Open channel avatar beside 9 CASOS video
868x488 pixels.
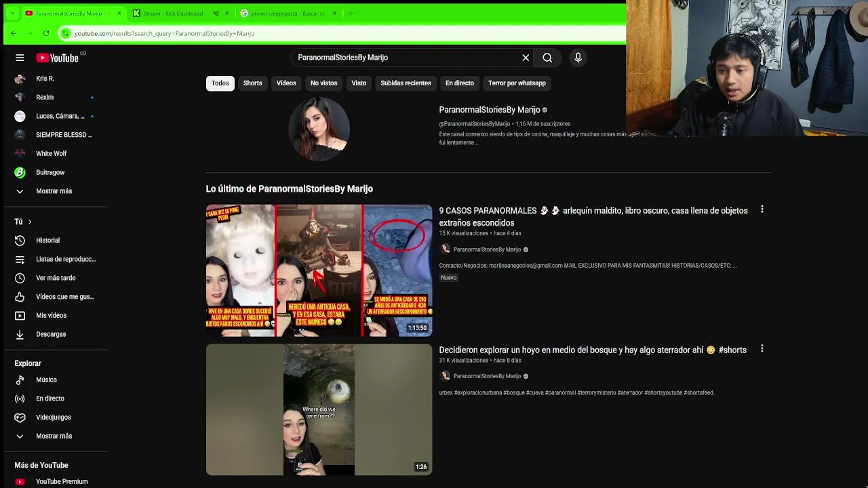(445, 249)
